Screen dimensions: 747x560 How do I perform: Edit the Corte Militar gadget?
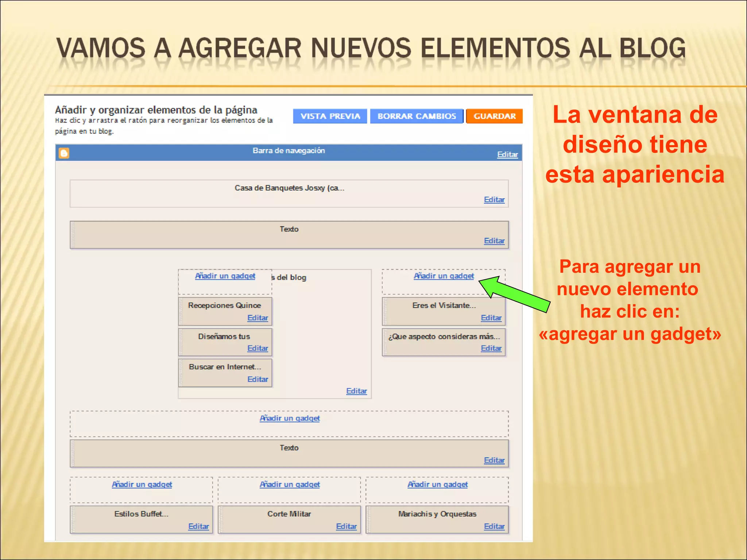(346, 526)
